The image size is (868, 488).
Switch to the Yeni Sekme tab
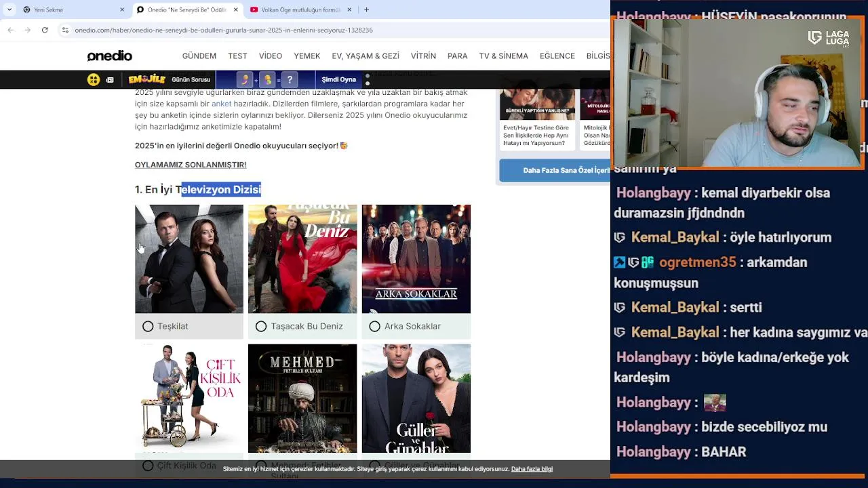[73, 9]
